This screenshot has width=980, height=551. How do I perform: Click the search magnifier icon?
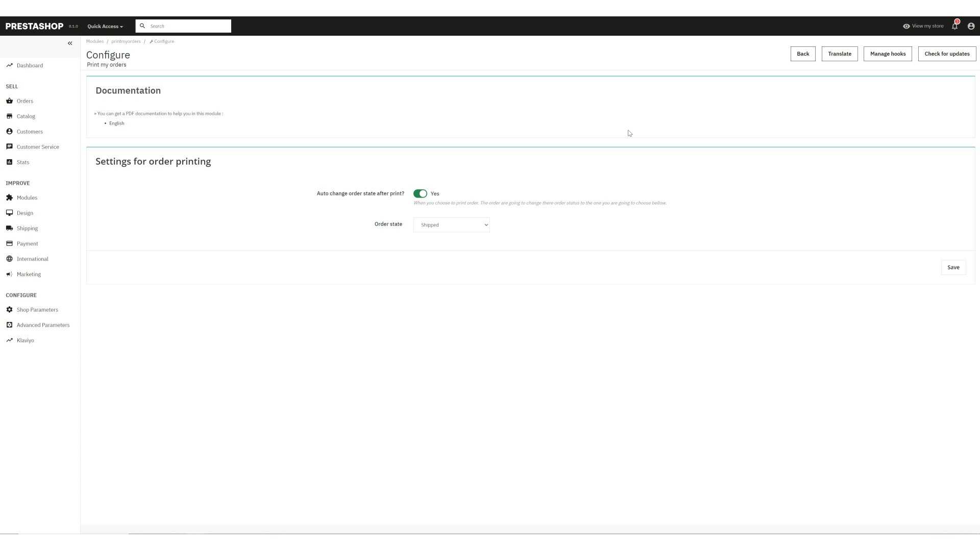142,26
